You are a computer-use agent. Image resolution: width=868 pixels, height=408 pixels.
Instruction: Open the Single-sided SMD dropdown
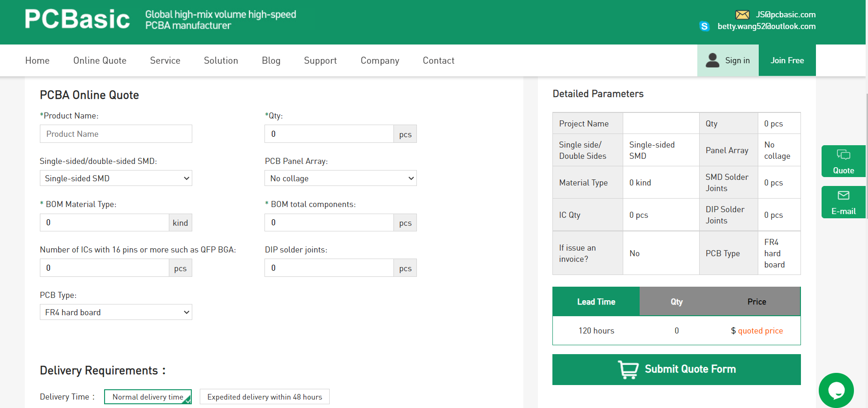click(x=116, y=178)
